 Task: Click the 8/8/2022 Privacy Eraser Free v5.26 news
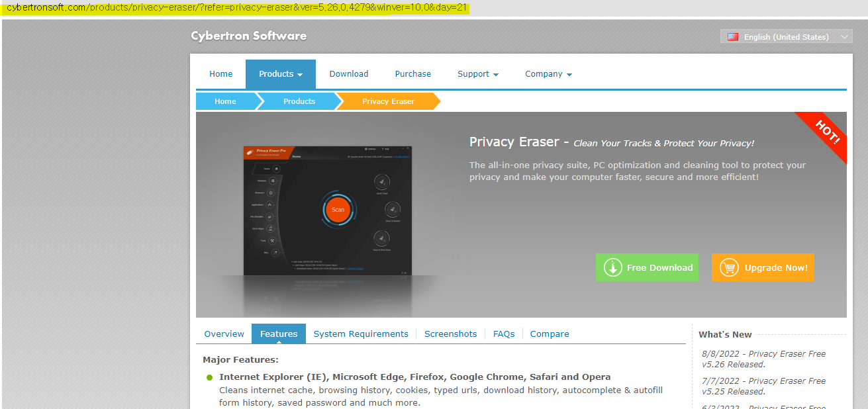(x=764, y=359)
